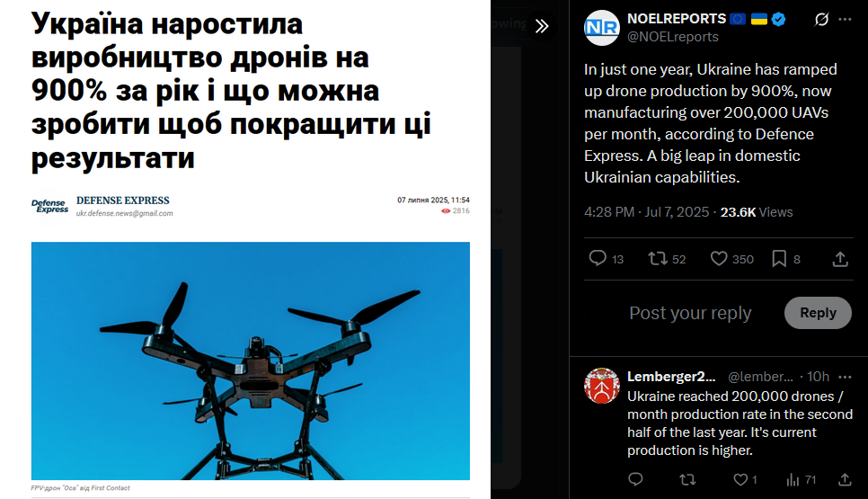868x499 pixels.
Task: Click the Grok circle-slash icon beside the post header
Action: pos(821,20)
